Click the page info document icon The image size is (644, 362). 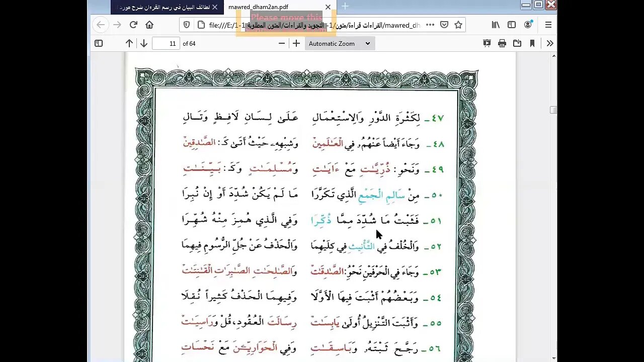pyautogui.click(x=201, y=25)
